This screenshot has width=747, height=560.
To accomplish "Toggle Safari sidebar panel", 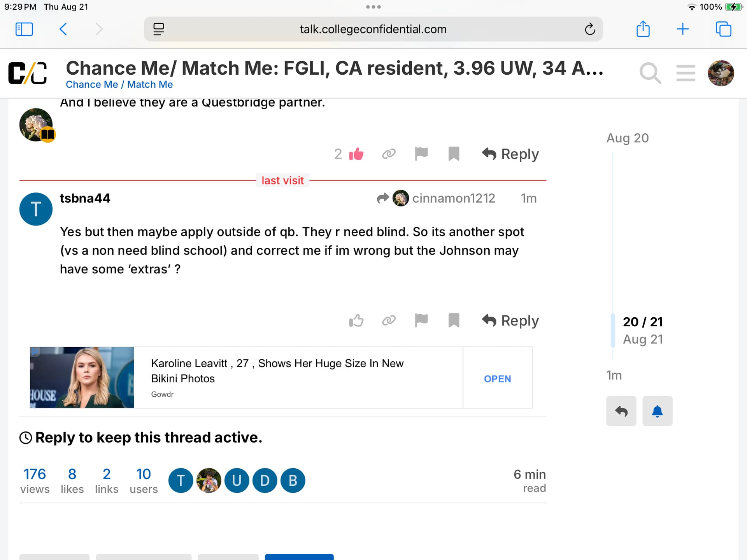I will coord(24,29).
